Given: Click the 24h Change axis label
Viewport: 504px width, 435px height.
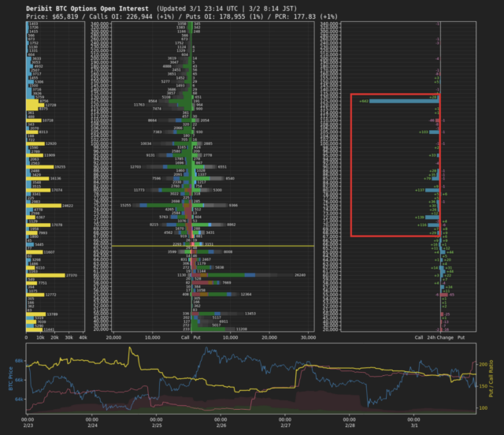Looking at the screenshot, I should (440, 336).
